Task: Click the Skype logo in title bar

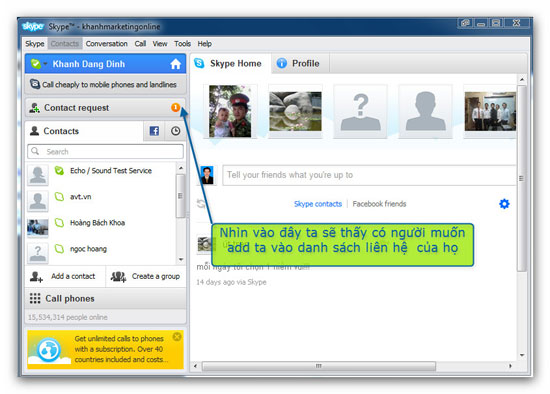Action: click(x=33, y=26)
